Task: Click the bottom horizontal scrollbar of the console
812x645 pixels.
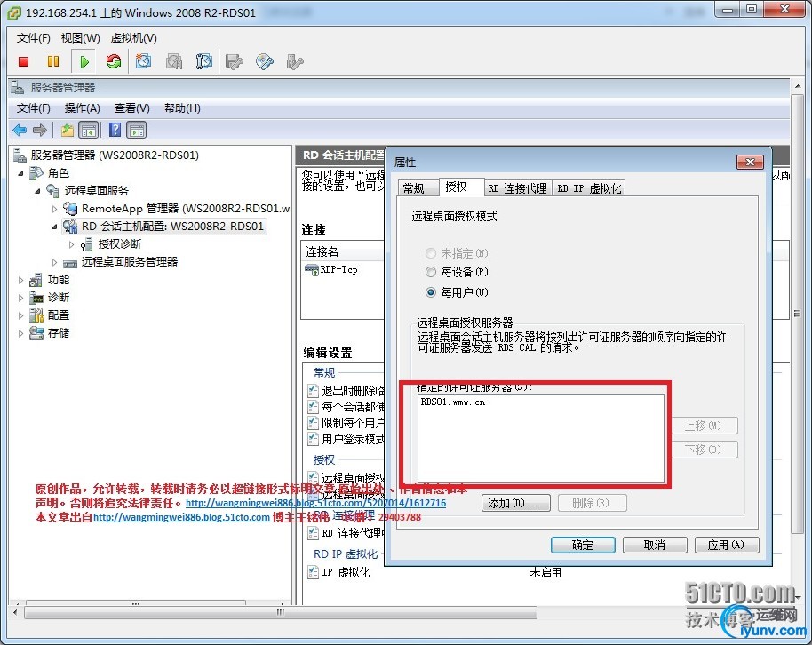Action: pyautogui.click(x=280, y=612)
